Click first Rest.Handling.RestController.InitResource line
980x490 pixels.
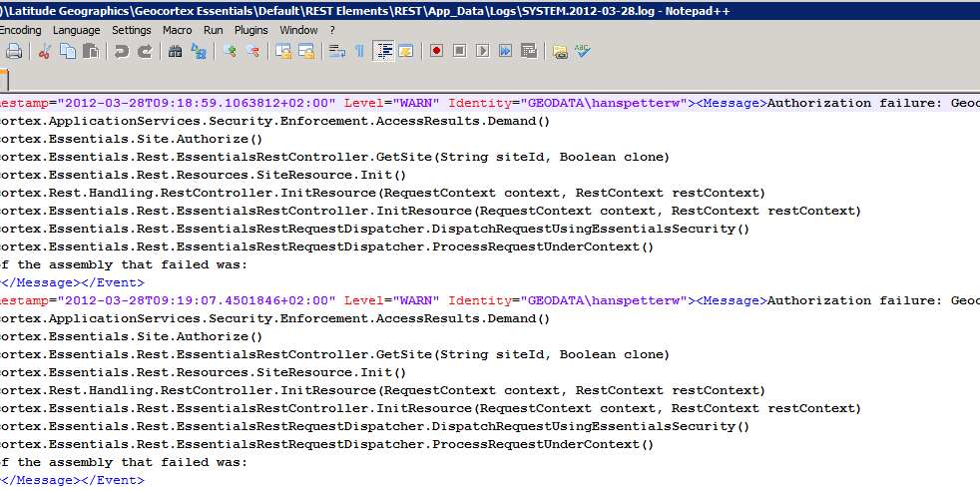(x=382, y=194)
